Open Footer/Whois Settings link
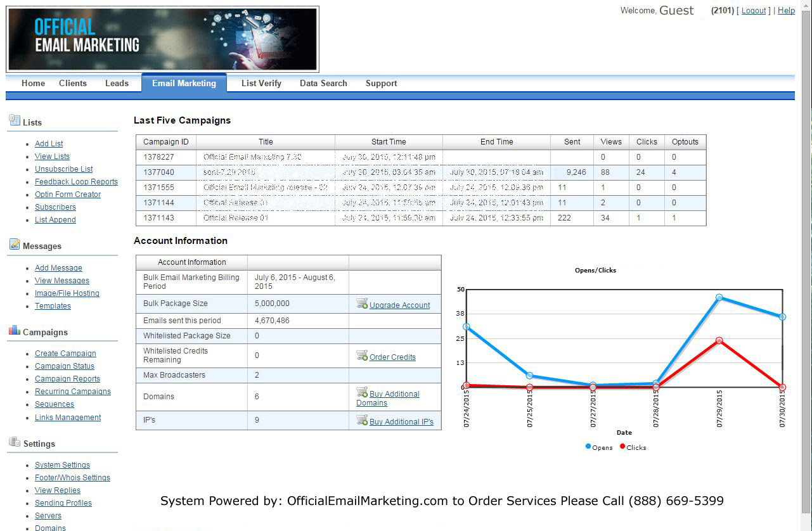 [x=72, y=478]
